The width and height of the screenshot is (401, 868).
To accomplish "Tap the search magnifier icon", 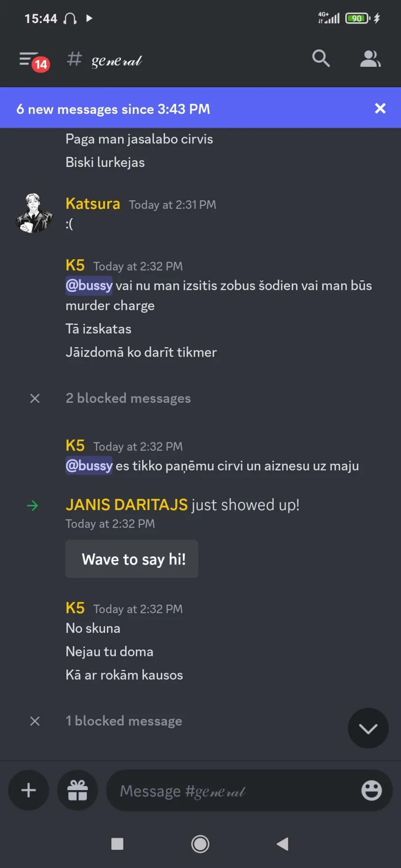I will pos(321,58).
